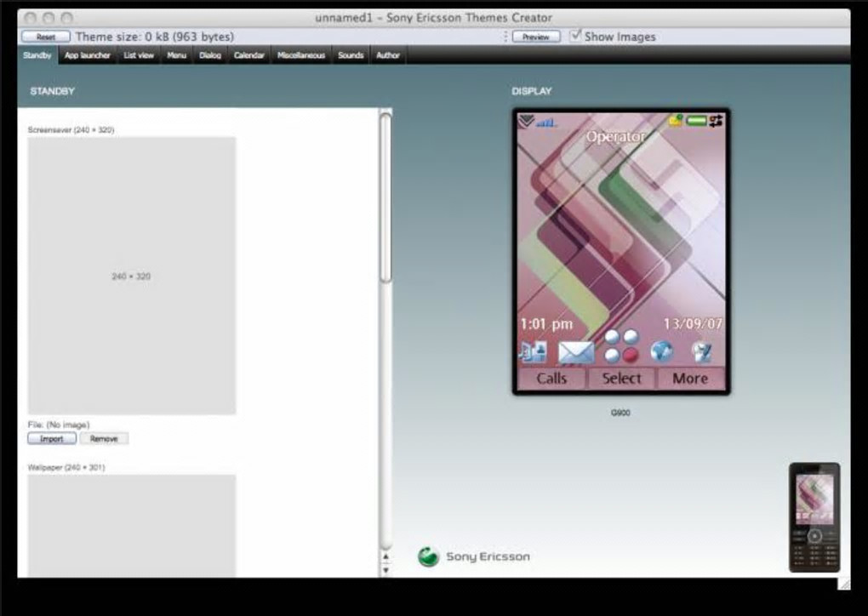Click the Sony Ericsson logo icon
Viewport: 868px width, 616px height.
428,556
